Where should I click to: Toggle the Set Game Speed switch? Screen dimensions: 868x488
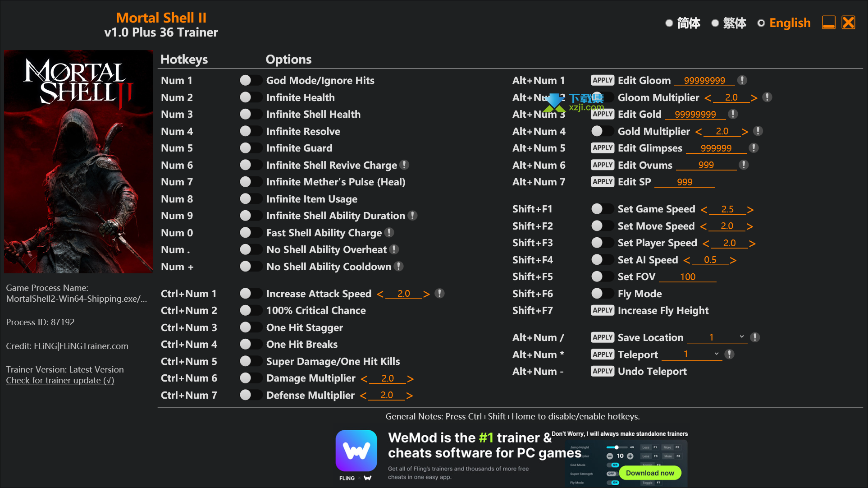[602, 209]
